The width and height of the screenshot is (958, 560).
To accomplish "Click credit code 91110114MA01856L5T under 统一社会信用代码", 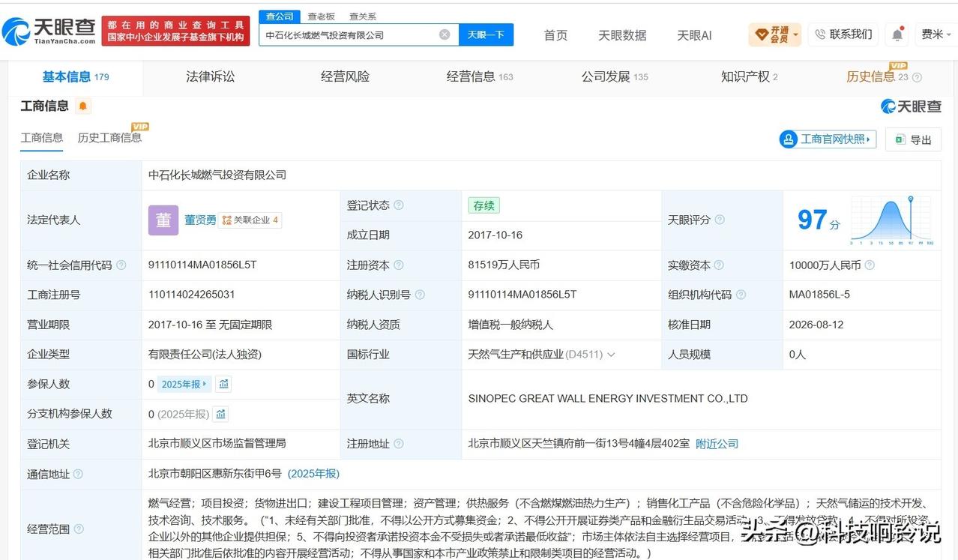I will 202,265.
